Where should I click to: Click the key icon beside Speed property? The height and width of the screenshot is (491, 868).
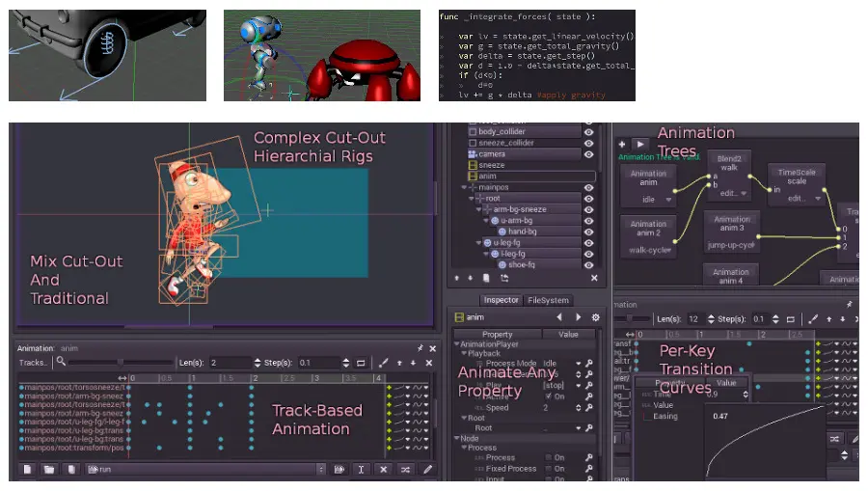[588, 408]
